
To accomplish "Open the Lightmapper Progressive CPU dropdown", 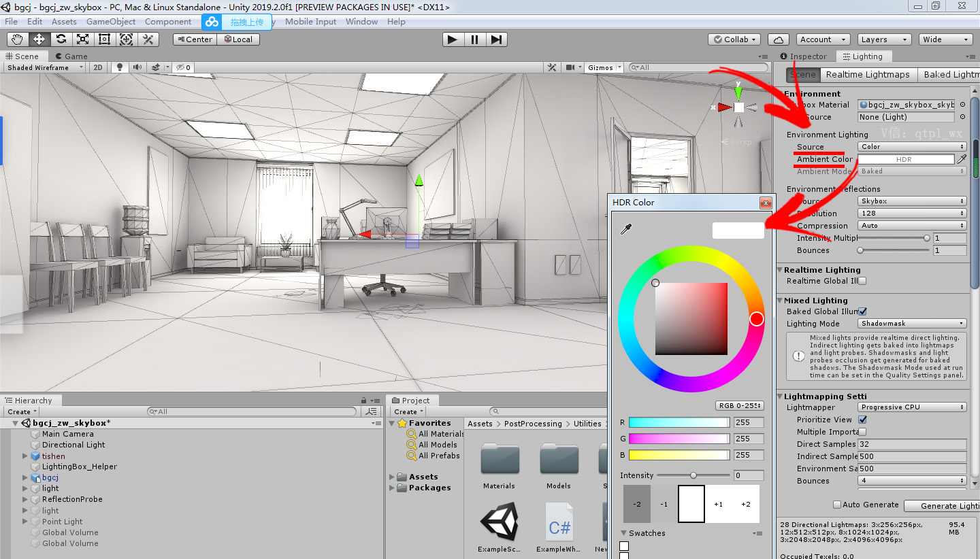I will click(911, 406).
